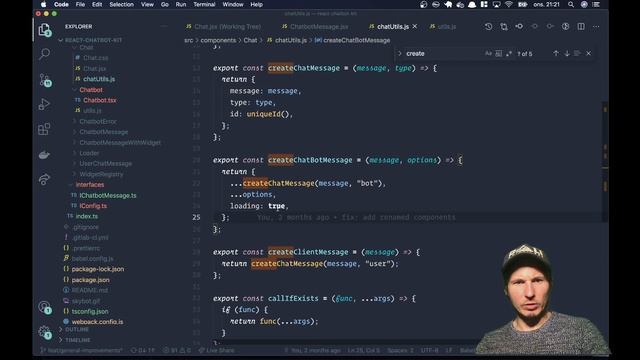Toggle Find in Selection option
Image resolution: width=640 pixels, height=360 pixels.
[x=577, y=53]
